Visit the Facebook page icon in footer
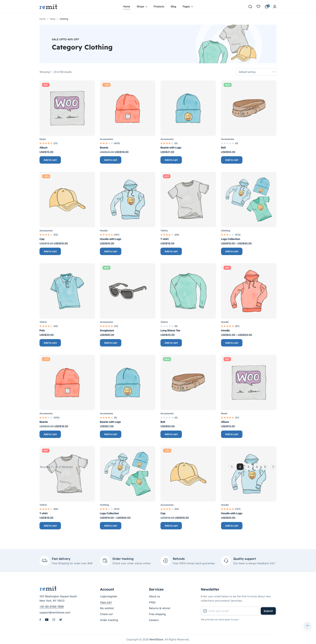 pos(40,620)
